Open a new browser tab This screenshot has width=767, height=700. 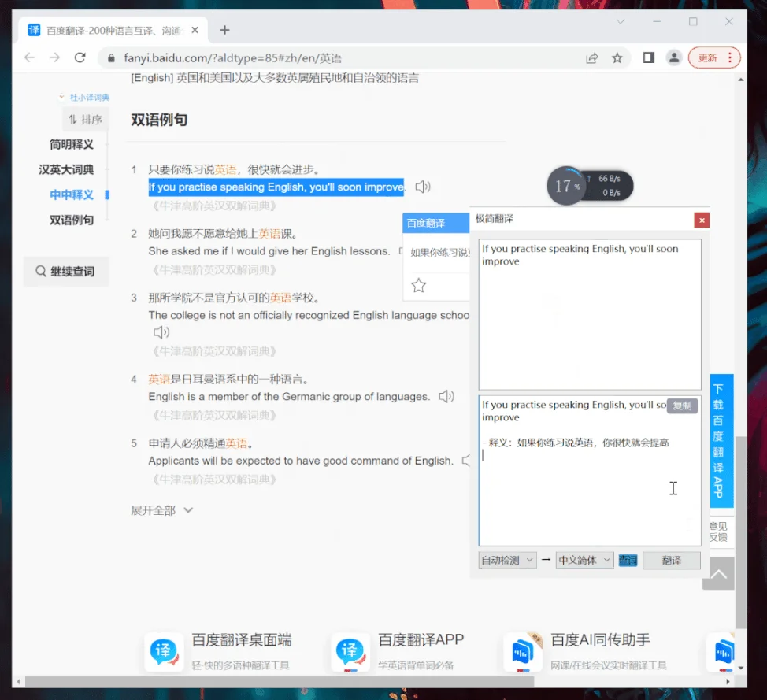[224, 30]
